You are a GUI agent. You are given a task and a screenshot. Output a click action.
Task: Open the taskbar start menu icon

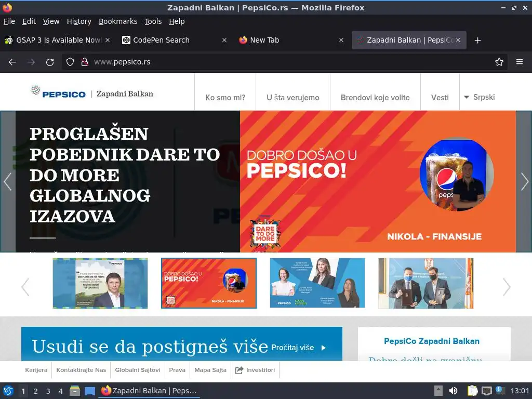[x=8, y=391]
